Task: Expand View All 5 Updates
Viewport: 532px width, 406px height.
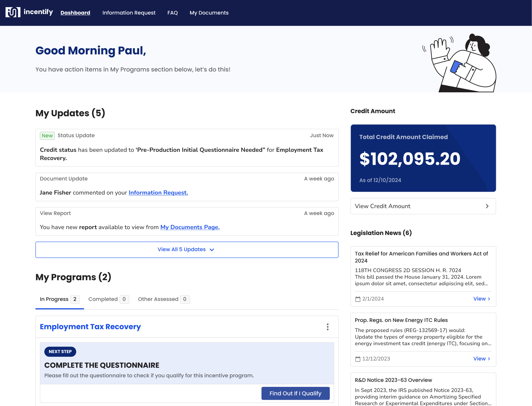Action: [187, 250]
